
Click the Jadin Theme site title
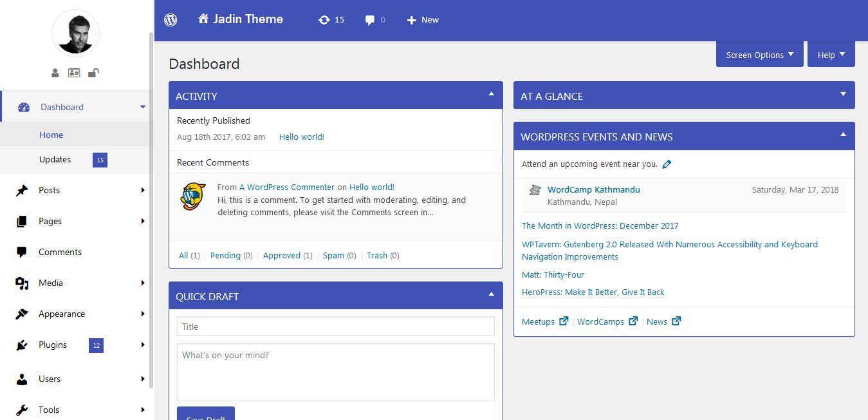click(248, 19)
